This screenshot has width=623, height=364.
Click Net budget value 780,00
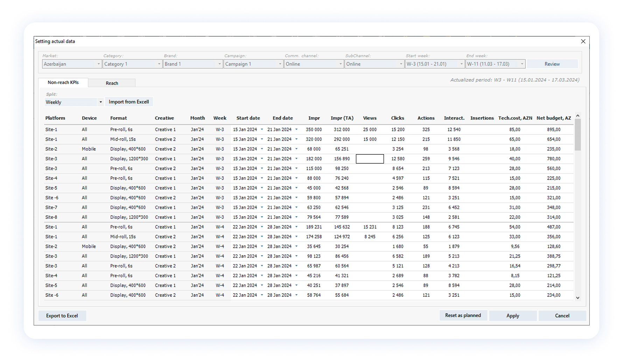click(x=554, y=159)
